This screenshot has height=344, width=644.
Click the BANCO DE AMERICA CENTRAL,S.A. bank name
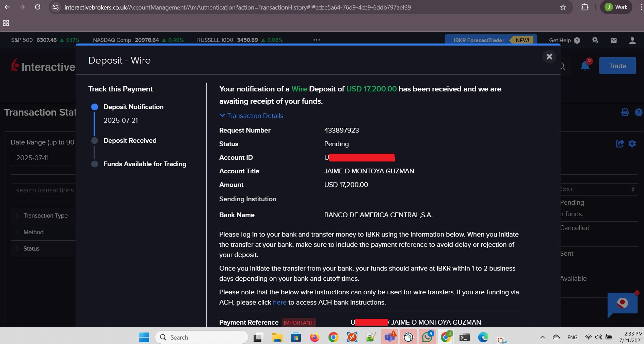(378, 215)
